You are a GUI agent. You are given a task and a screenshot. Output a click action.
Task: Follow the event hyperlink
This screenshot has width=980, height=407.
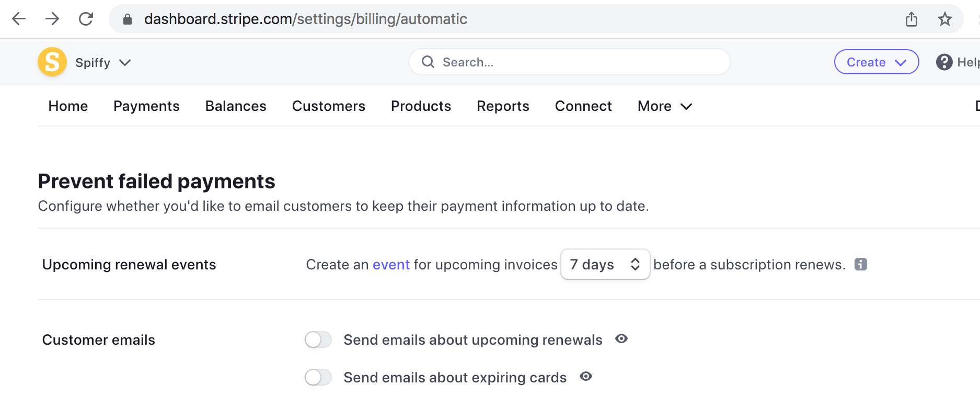391,265
